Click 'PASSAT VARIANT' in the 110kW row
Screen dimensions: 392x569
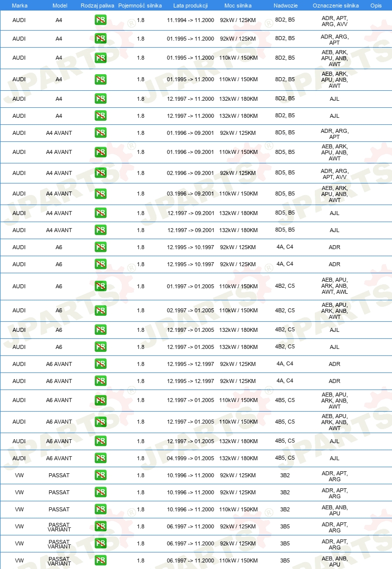(59, 561)
